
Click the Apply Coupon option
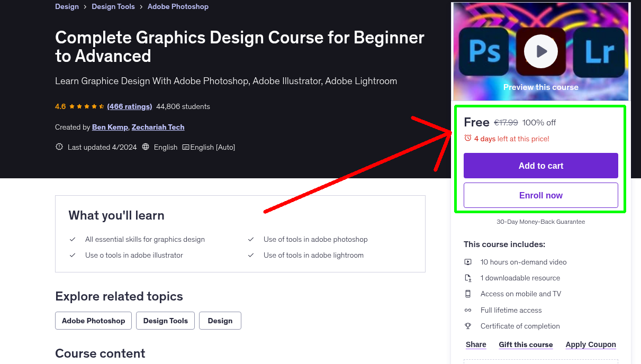pos(590,344)
